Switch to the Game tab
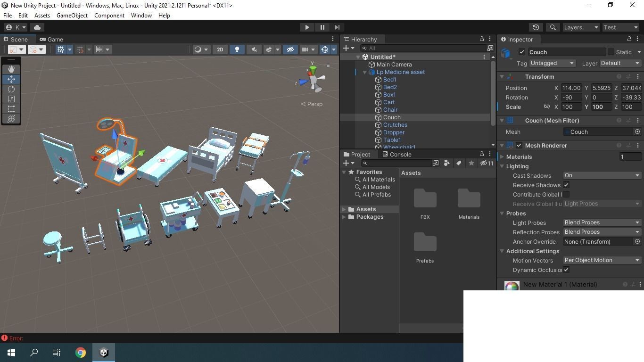This screenshot has width=644, height=362. [x=51, y=40]
